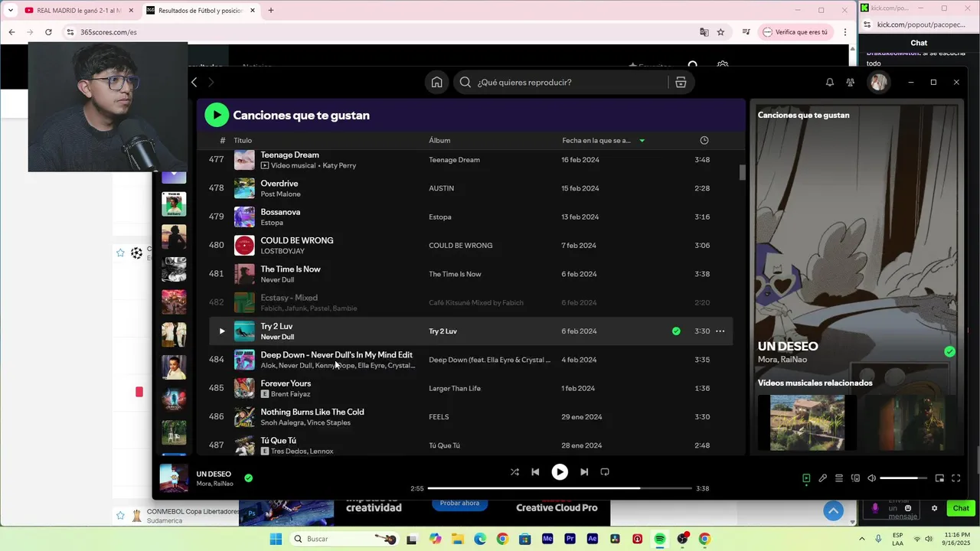This screenshot has width=980, height=551.
Task: Open Friend Activity icon
Action: click(850, 83)
